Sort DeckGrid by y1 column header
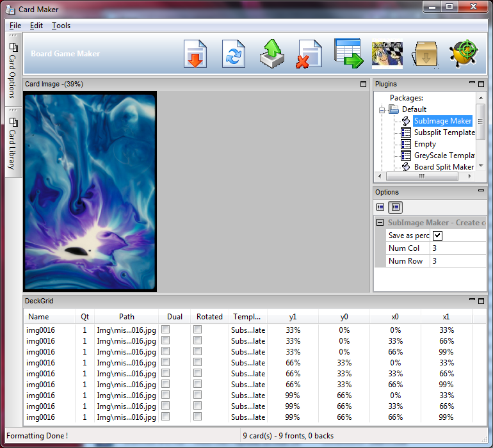This screenshot has height=448, width=493. point(293,317)
